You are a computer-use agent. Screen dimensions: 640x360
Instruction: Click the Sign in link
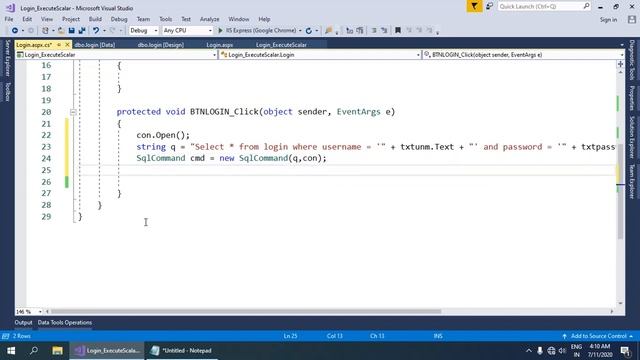[x=608, y=20]
